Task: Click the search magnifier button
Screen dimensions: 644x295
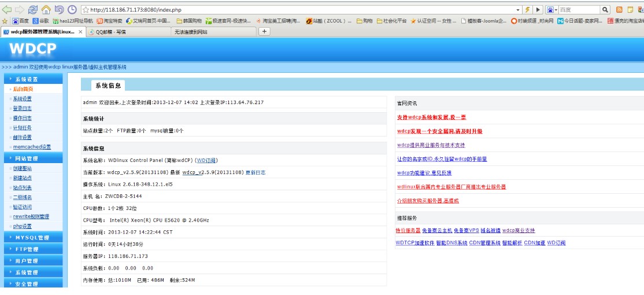Action: pos(605,10)
